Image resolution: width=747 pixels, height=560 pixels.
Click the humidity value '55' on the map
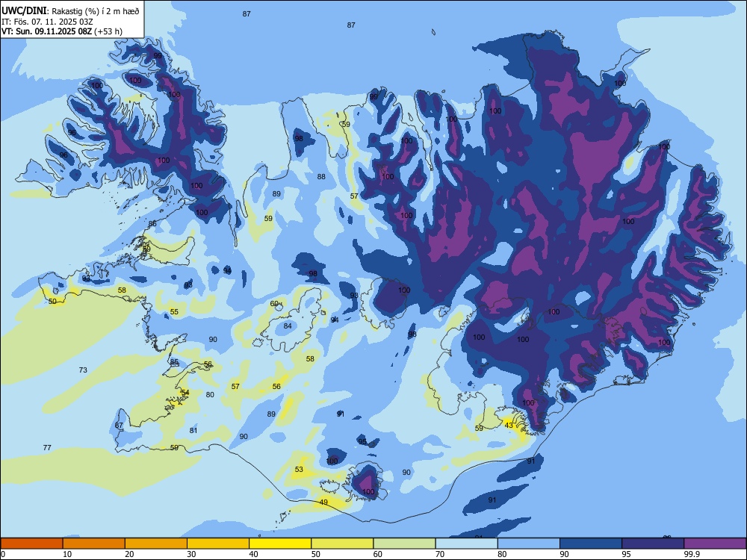coord(174,311)
